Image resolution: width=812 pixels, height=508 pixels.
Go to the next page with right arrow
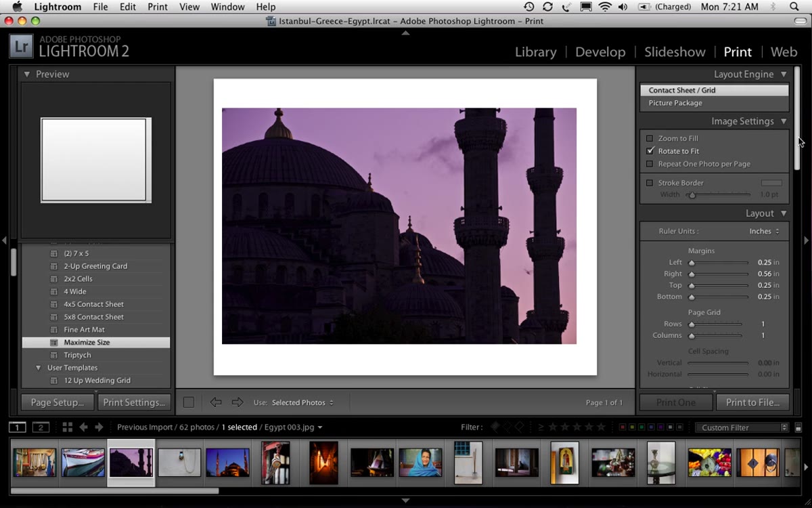click(238, 402)
